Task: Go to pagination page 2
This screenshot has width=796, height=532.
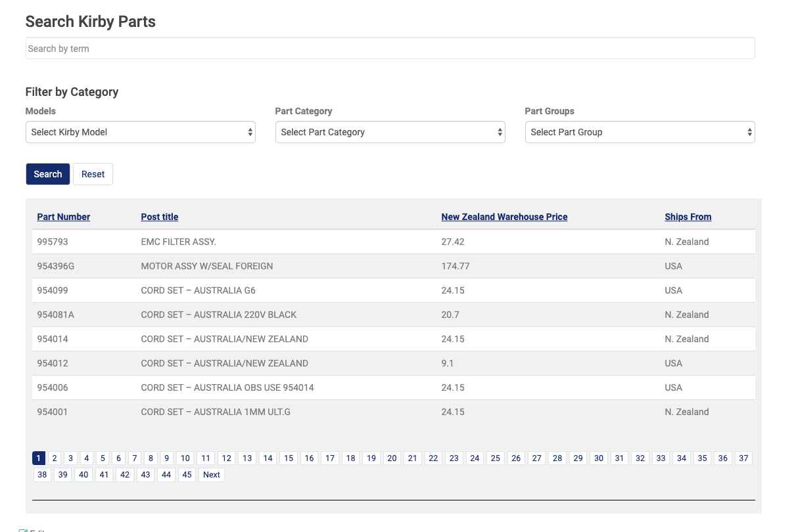Action: click(x=55, y=458)
